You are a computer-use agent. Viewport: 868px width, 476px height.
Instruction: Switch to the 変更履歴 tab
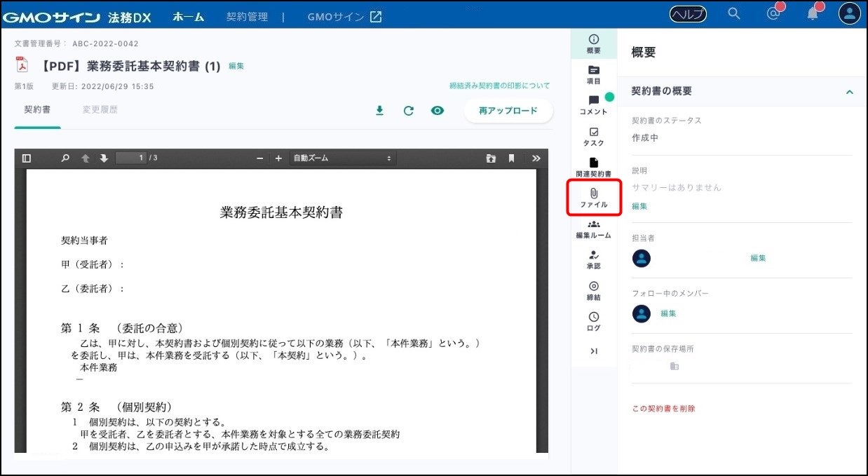[x=100, y=110]
